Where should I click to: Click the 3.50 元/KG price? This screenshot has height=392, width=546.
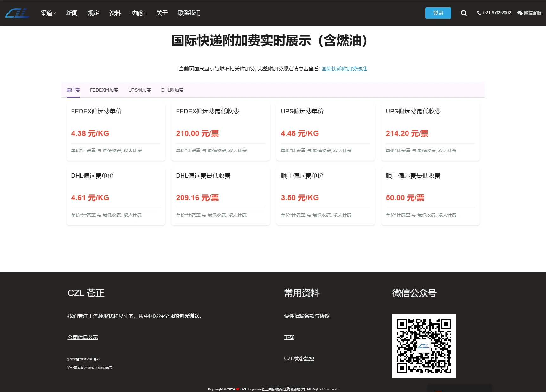(300, 198)
